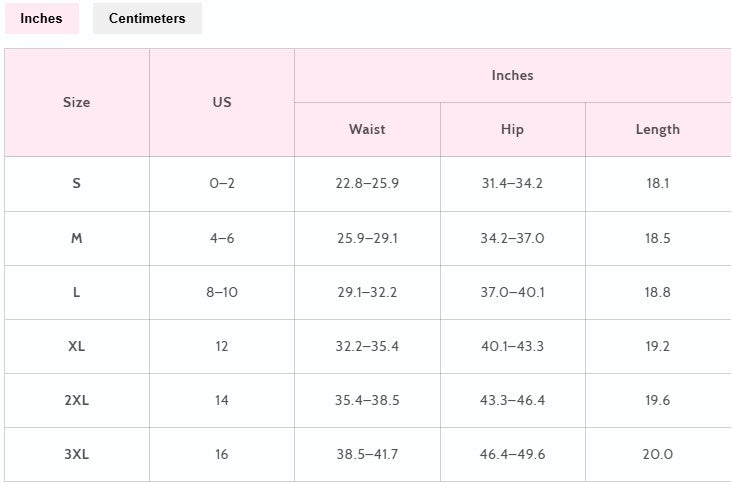Select the 3XL size row label

pos(77,454)
